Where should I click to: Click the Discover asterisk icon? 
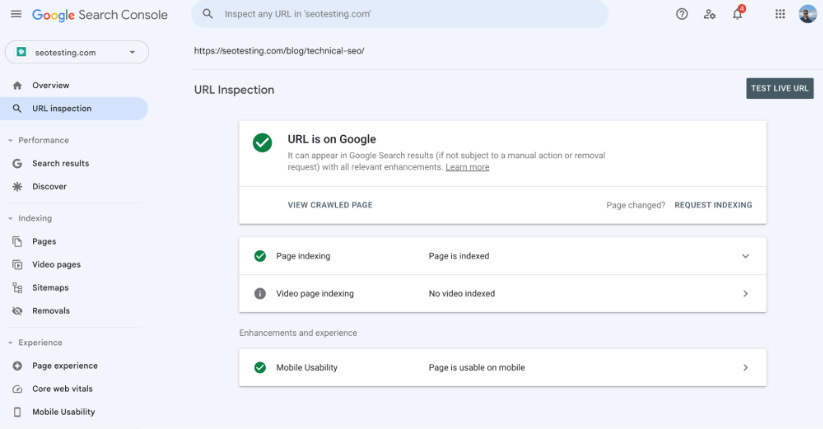(17, 186)
